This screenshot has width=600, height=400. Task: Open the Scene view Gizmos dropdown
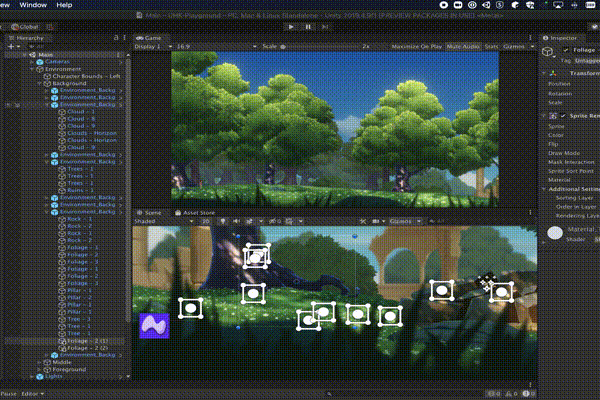(x=405, y=221)
